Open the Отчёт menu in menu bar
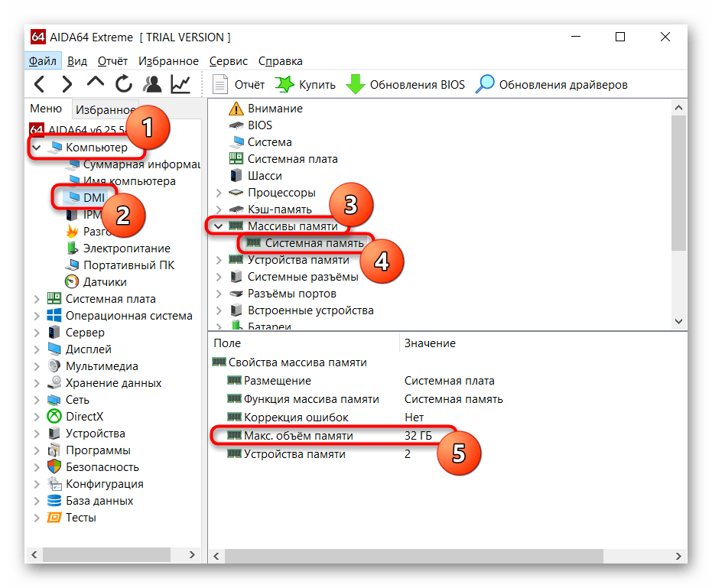The width and height of the screenshot is (712, 588). click(112, 61)
